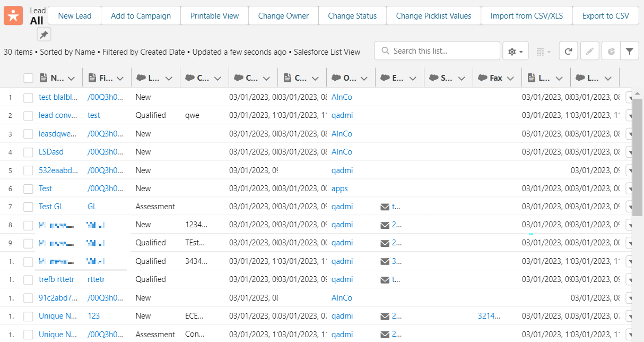Screen dimensions: 644x342
Task: Click the pencil edit icon in the toolbar
Action: [589, 50]
